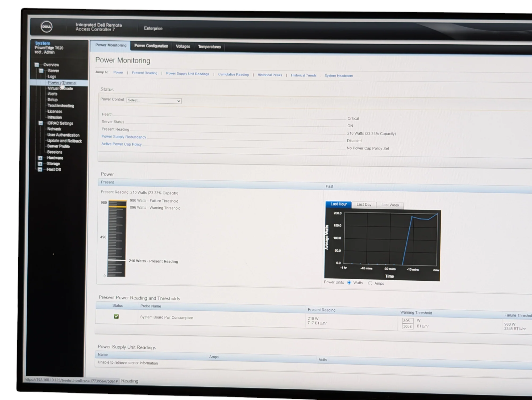Click the 'System Board Pwr Consumption' probe name
Screen dimensions: 532x400
pos(167,317)
